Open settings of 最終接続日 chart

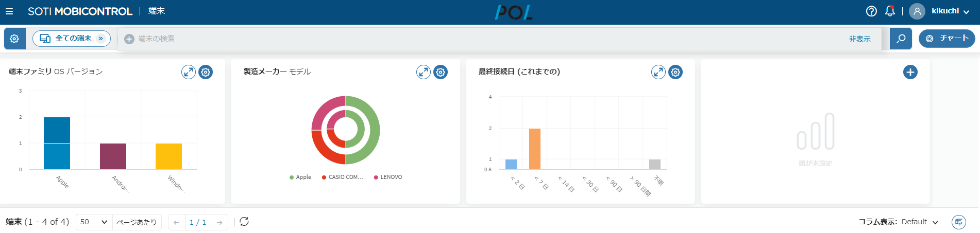(675, 72)
